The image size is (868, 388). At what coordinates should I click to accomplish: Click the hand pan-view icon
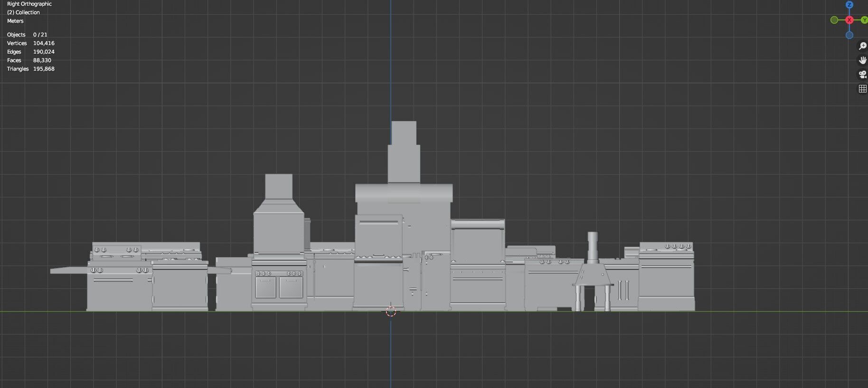tap(863, 60)
